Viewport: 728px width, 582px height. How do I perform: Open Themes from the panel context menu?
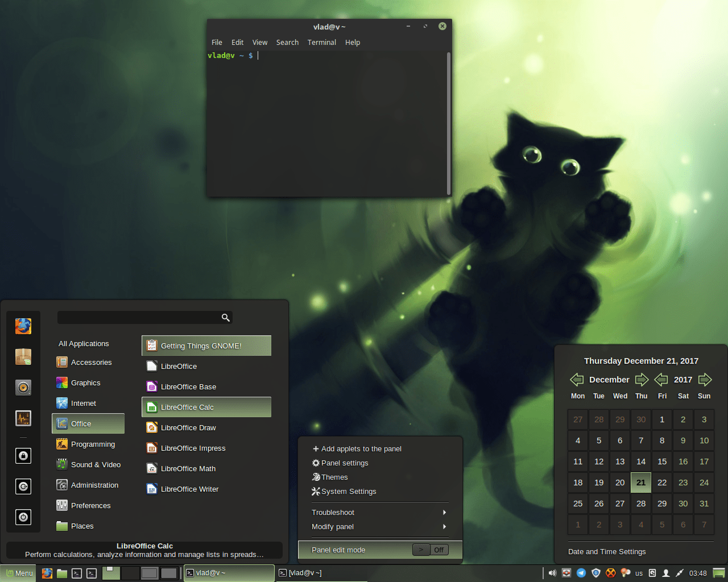(380, 477)
